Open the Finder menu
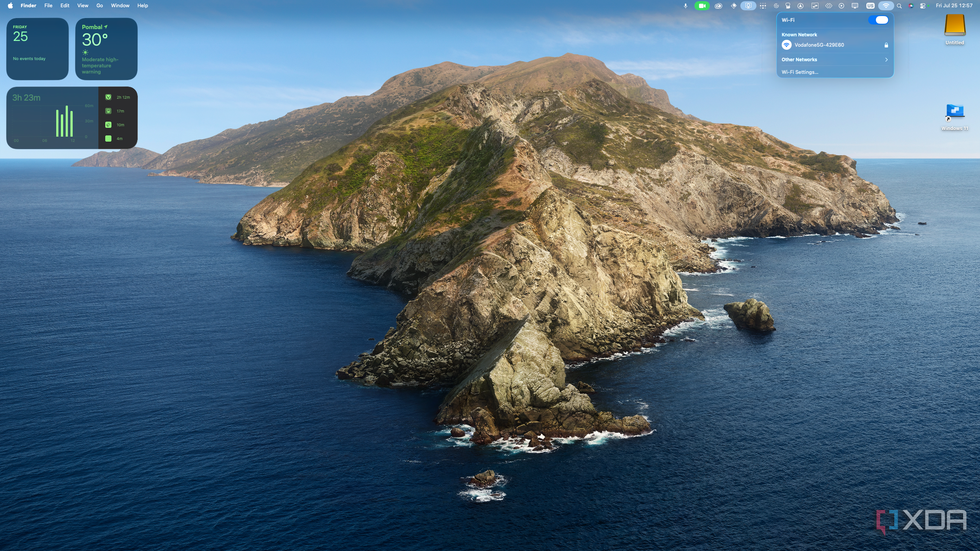 point(28,5)
